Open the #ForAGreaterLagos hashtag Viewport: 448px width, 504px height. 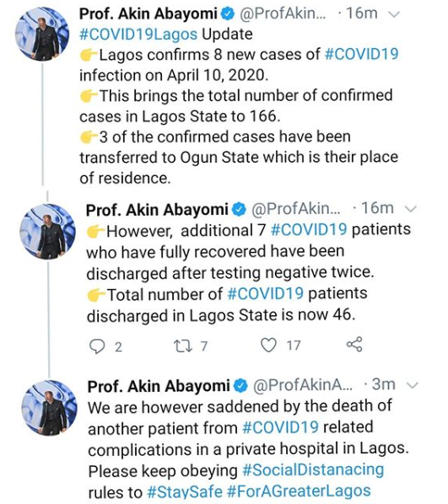[299, 491]
